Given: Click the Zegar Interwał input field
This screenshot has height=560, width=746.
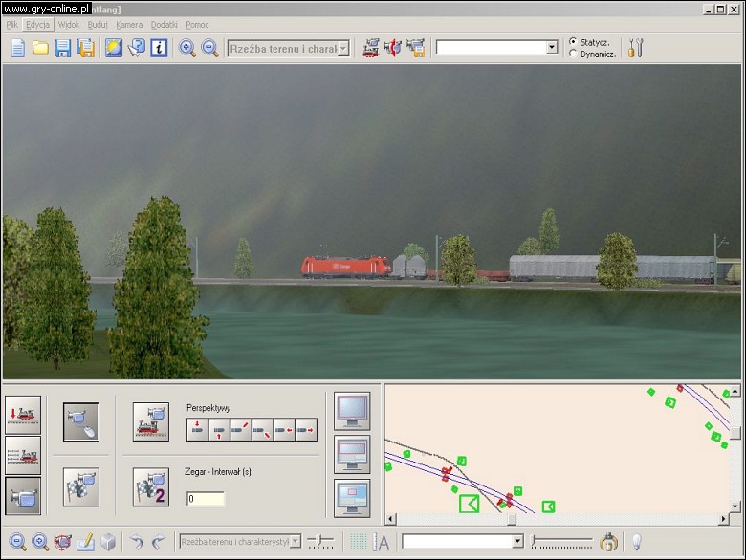Looking at the screenshot, I should coord(206,499).
